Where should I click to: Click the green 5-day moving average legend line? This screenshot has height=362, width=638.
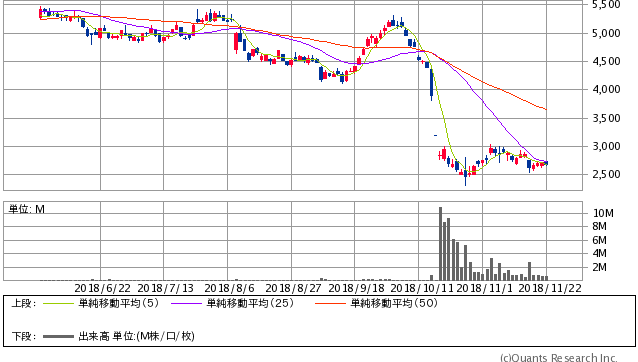[58, 303]
